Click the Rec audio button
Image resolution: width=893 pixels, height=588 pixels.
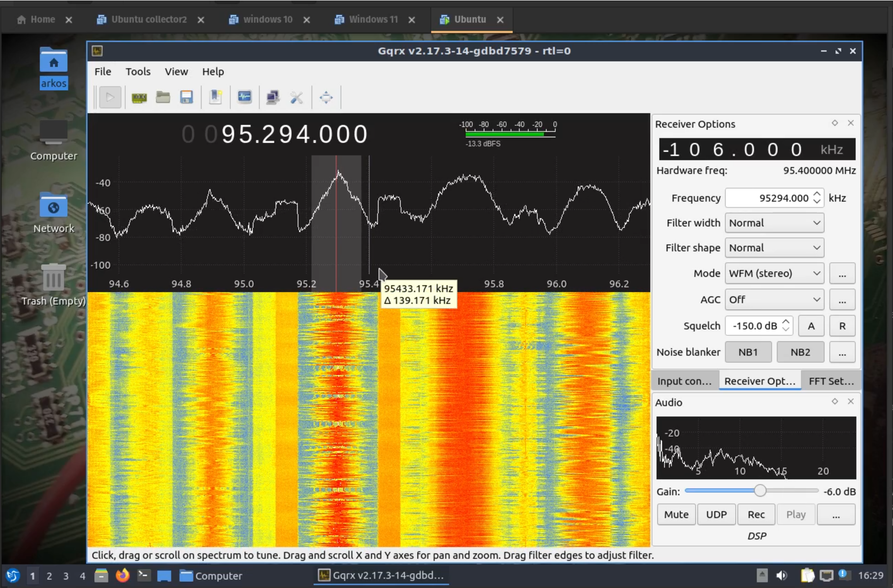pos(756,514)
